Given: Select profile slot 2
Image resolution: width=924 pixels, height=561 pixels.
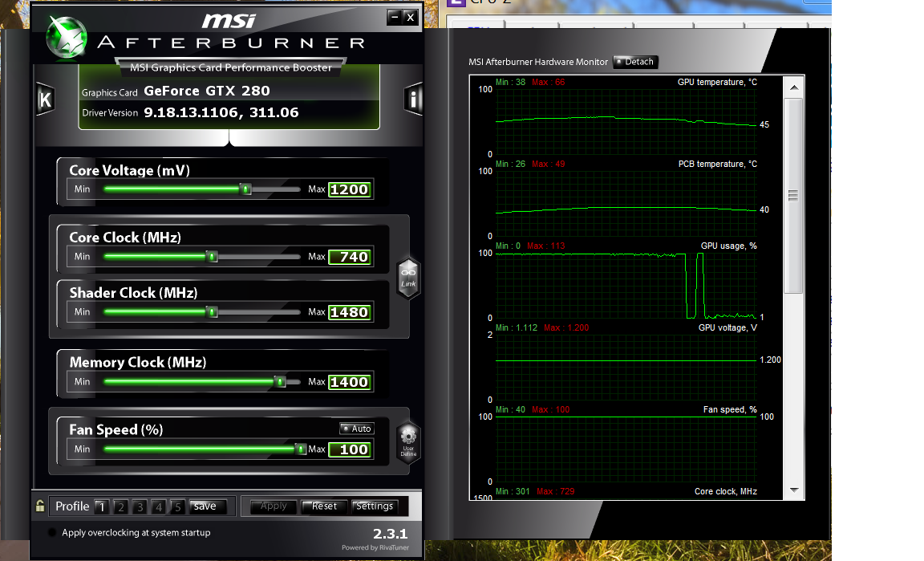Looking at the screenshot, I should pos(121,506).
